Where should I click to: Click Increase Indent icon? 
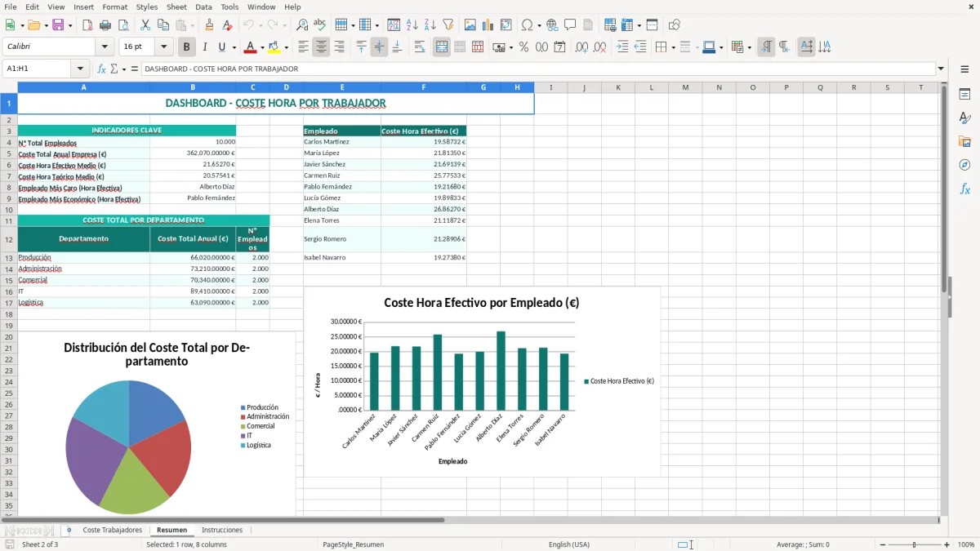pos(622,47)
